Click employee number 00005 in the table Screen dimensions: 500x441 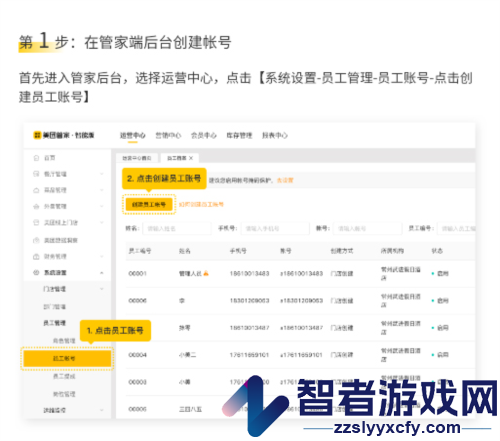click(137, 409)
